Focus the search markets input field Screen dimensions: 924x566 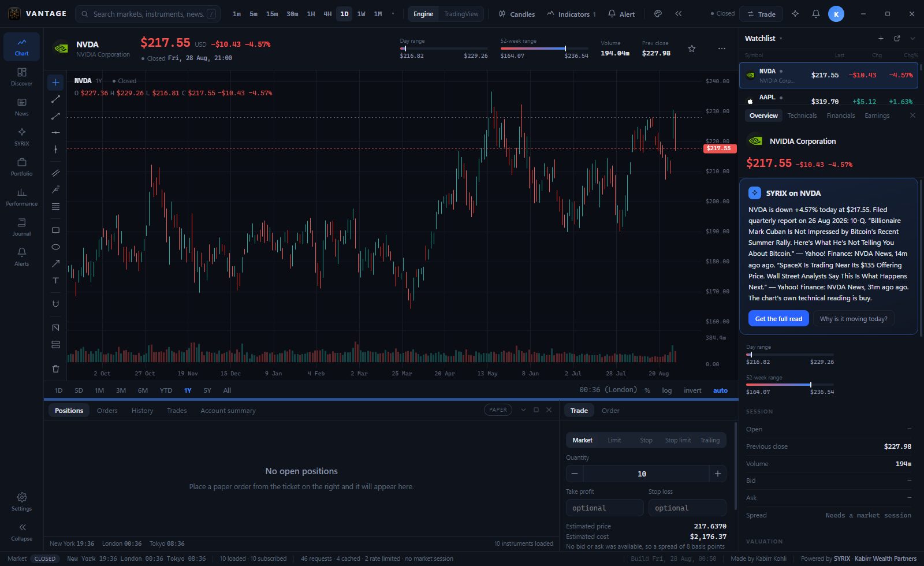point(148,14)
